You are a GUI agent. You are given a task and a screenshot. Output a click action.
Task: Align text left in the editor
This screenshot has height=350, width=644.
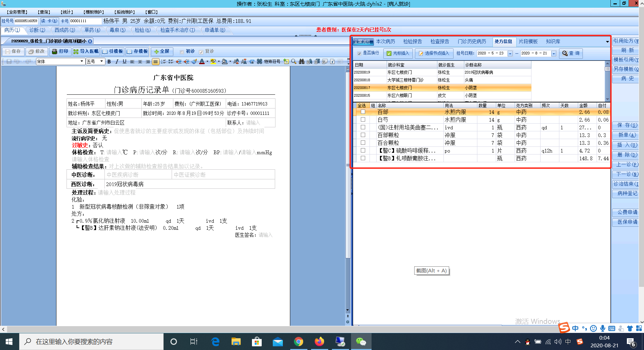[x=132, y=61]
